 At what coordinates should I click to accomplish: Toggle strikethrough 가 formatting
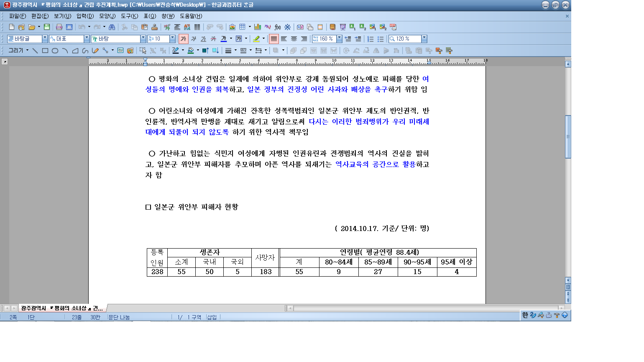coord(214,39)
